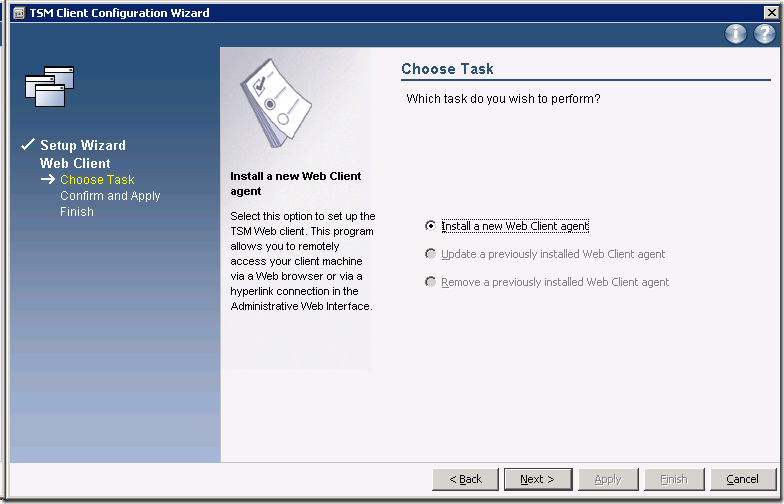The image size is (784, 504).
Task: Click the stacked windows icon in the left panel
Action: 50,86
